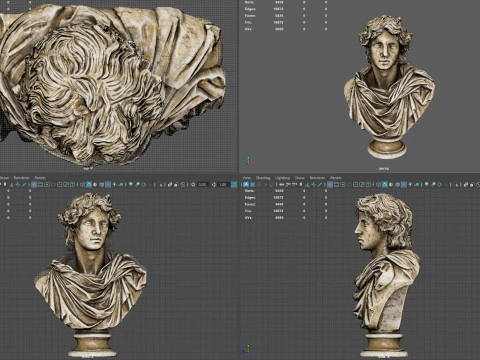The height and width of the screenshot is (360, 480).
Task: Enable resolution gate in side view toolbar
Action: [x=343, y=184]
